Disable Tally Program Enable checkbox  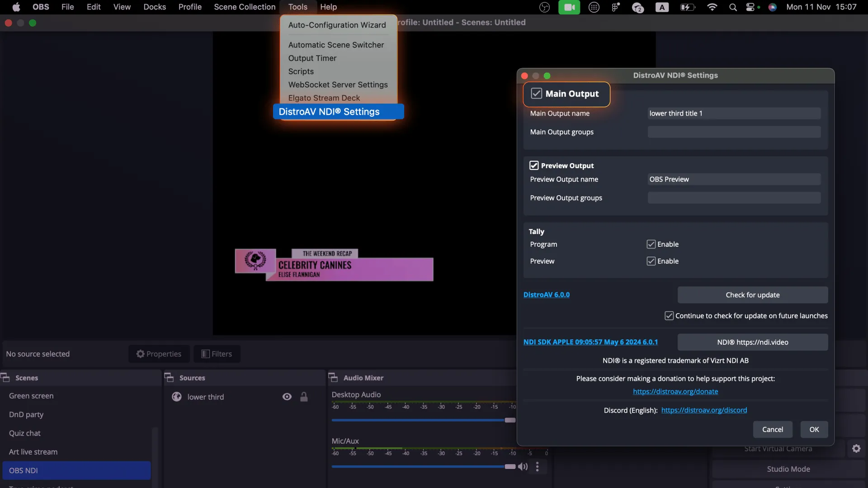651,244
